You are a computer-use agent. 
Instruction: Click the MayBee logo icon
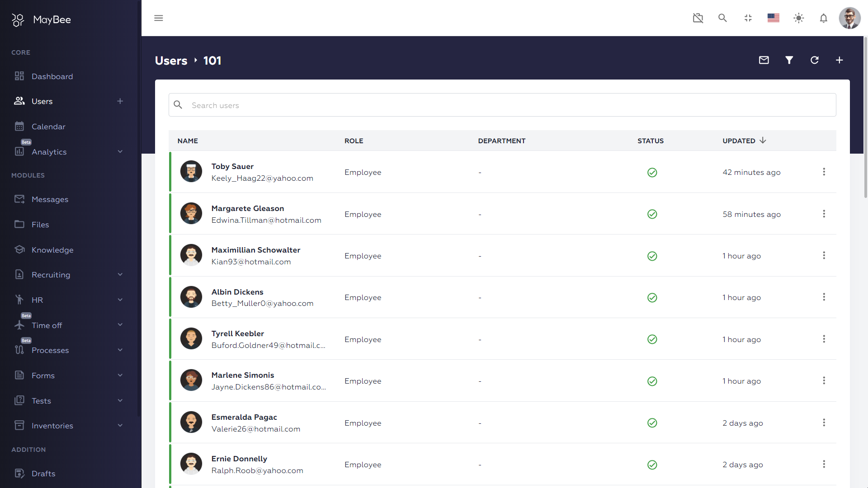tap(18, 20)
